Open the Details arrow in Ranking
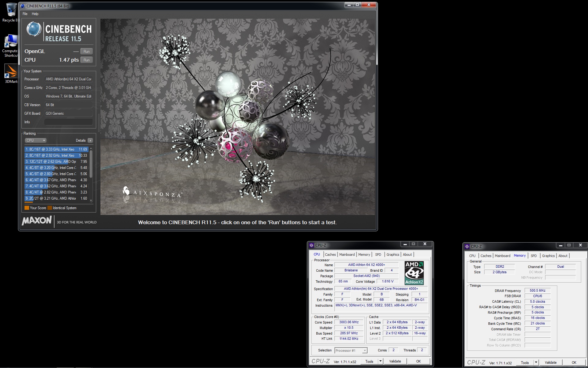The width and height of the screenshot is (588, 368). coord(90,140)
